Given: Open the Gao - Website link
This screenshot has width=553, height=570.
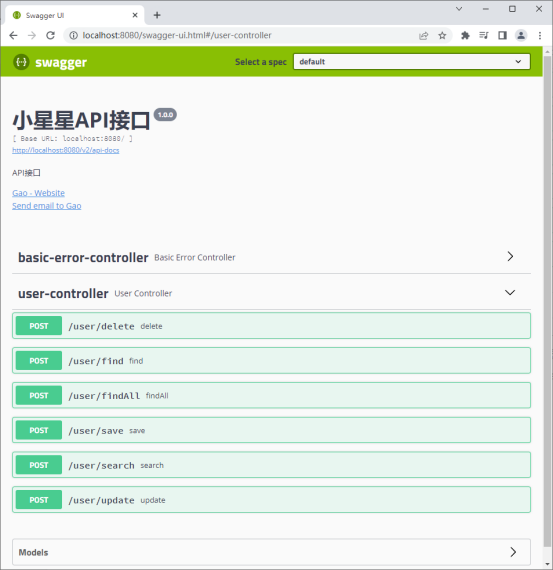Looking at the screenshot, I should click(x=39, y=193).
